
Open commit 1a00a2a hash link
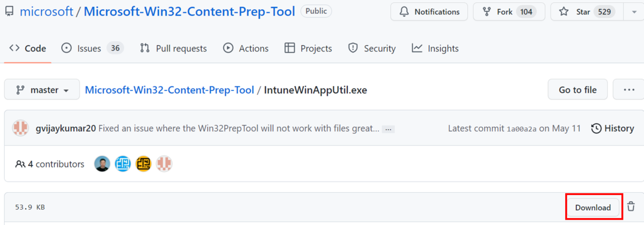pos(521,129)
